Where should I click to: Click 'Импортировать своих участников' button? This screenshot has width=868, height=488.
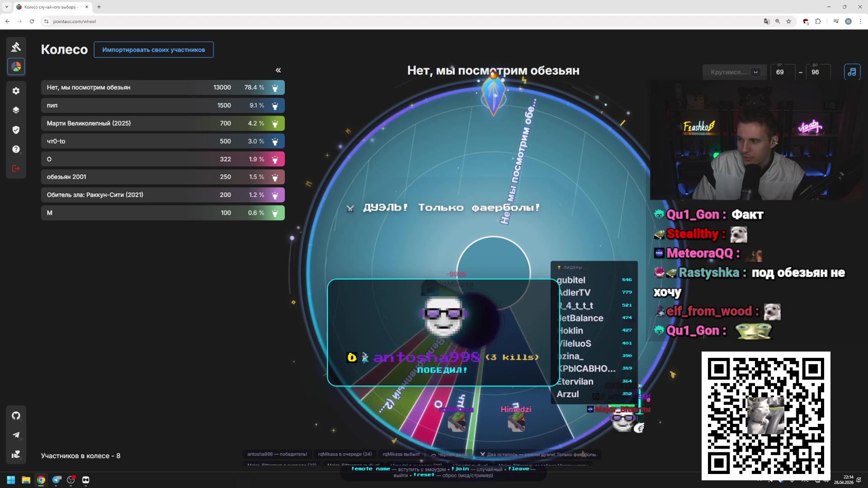point(153,50)
